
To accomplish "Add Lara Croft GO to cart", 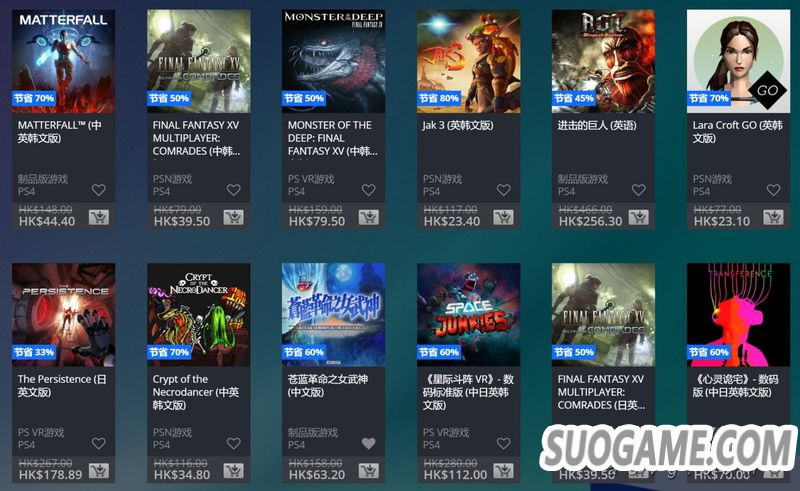I will pyautogui.click(x=773, y=217).
